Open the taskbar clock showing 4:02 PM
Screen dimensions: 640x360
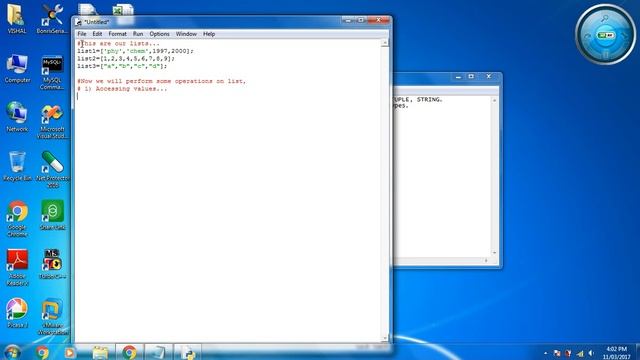[x=616, y=353]
